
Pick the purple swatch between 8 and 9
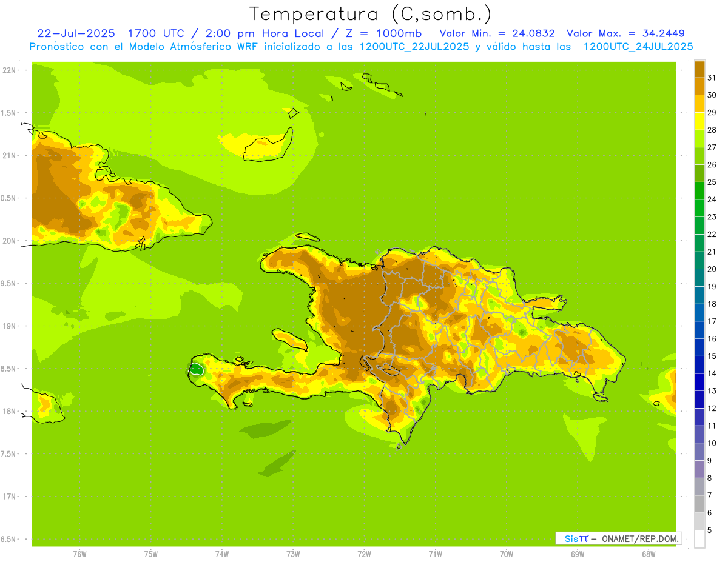point(699,469)
